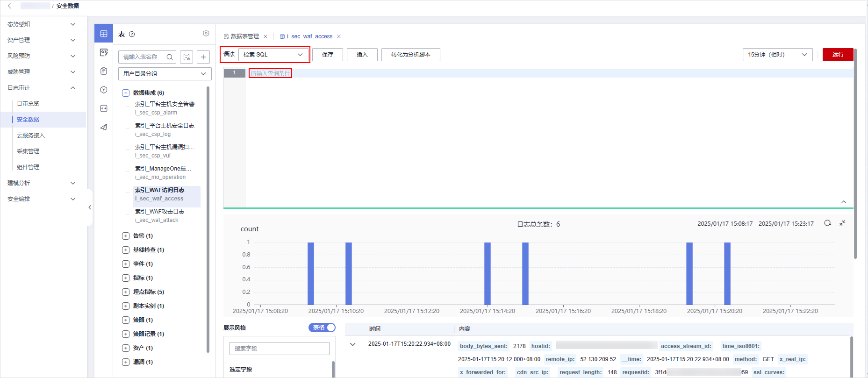Click the 搜索字段 input field

coord(280,349)
